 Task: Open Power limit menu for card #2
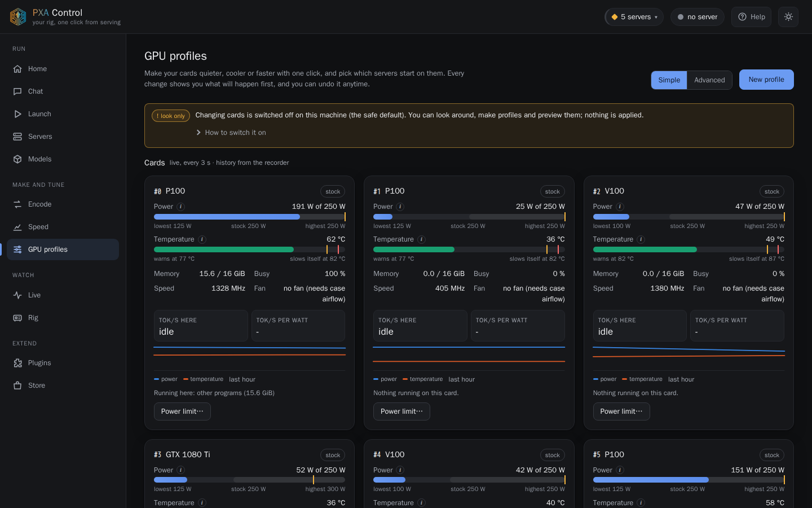coord(621,411)
